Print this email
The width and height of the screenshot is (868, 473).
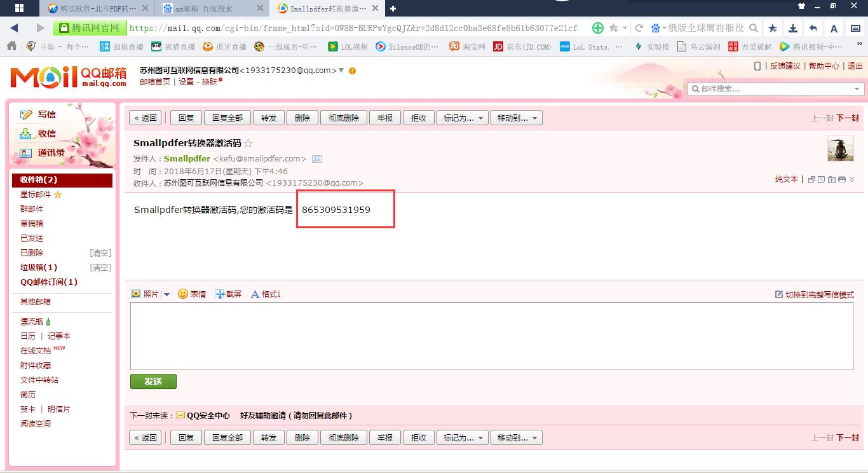pyautogui.click(x=842, y=180)
